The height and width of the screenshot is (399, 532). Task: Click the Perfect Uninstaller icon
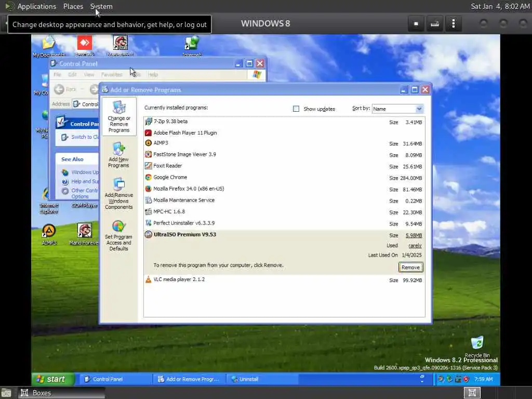pyautogui.click(x=148, y=223)
